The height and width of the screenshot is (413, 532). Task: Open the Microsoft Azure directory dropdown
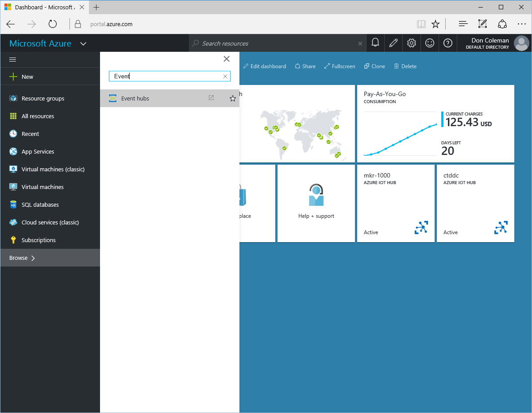[83, 43]
